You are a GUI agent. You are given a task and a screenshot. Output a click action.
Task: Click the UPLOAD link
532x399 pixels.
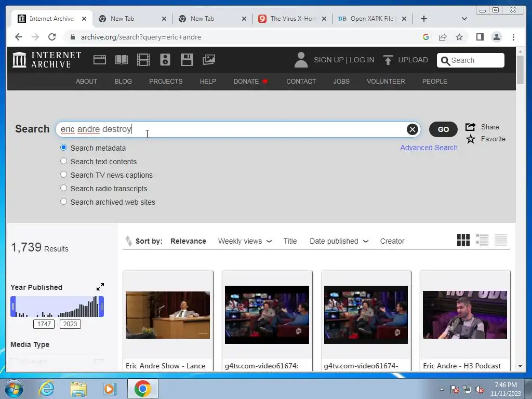tap(413, 60)
